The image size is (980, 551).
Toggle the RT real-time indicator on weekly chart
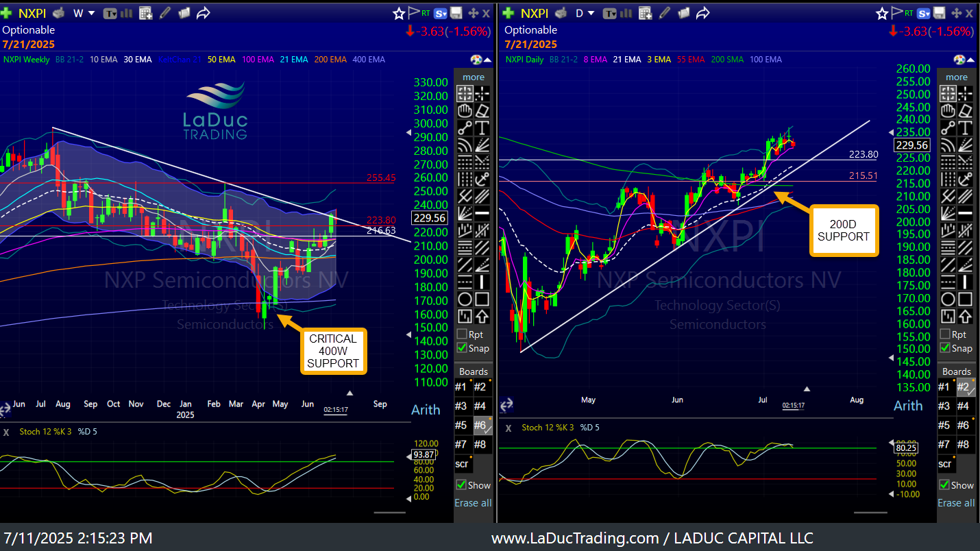[x=426, y=13]
